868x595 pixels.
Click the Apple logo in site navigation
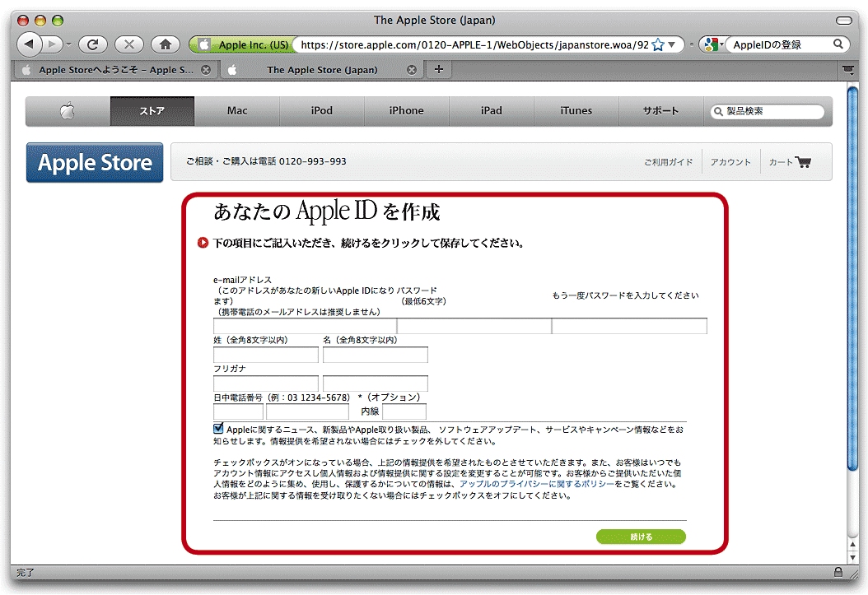coord(68,111)
